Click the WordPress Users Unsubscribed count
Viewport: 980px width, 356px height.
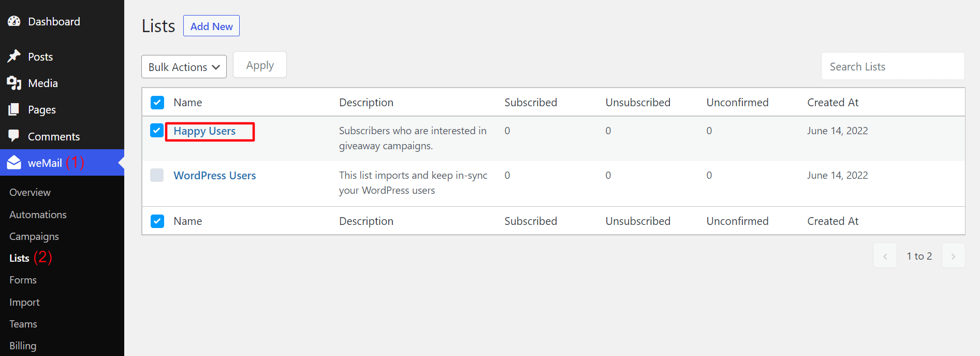click(608, 175)
